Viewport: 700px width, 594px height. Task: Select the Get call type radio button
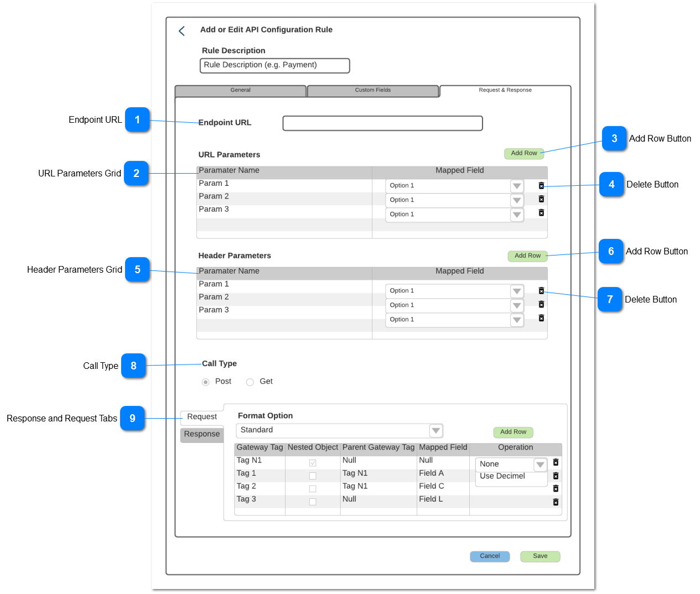[250, 382]
